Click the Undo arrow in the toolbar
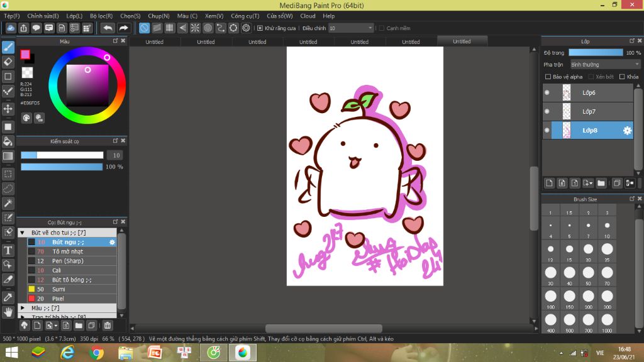 [x=108, y=28]
